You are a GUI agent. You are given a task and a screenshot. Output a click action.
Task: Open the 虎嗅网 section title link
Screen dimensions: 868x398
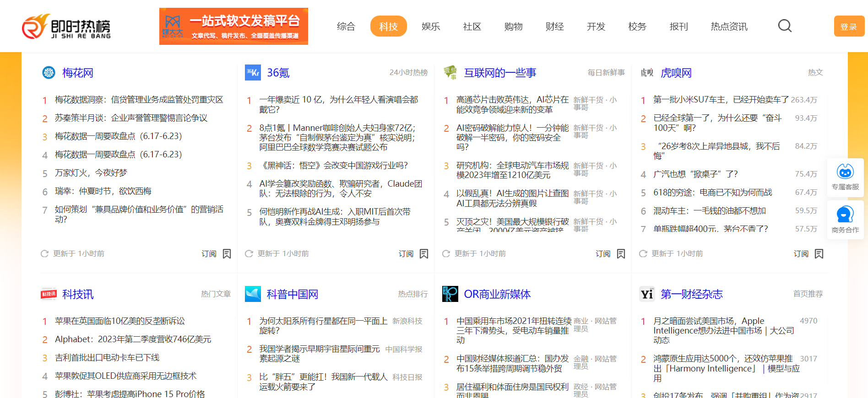coord(676,73)
